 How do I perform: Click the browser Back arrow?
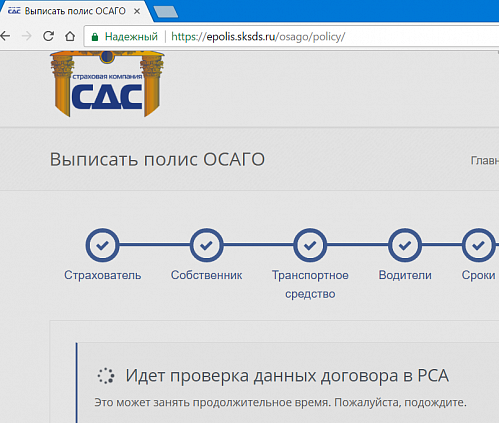[x=5, y=36]
